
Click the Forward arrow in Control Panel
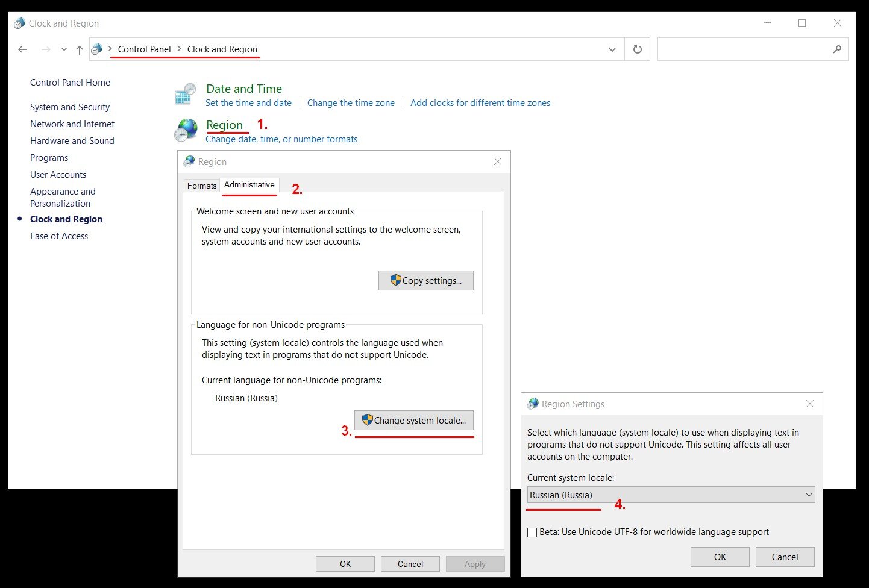(x=46, y=49)
